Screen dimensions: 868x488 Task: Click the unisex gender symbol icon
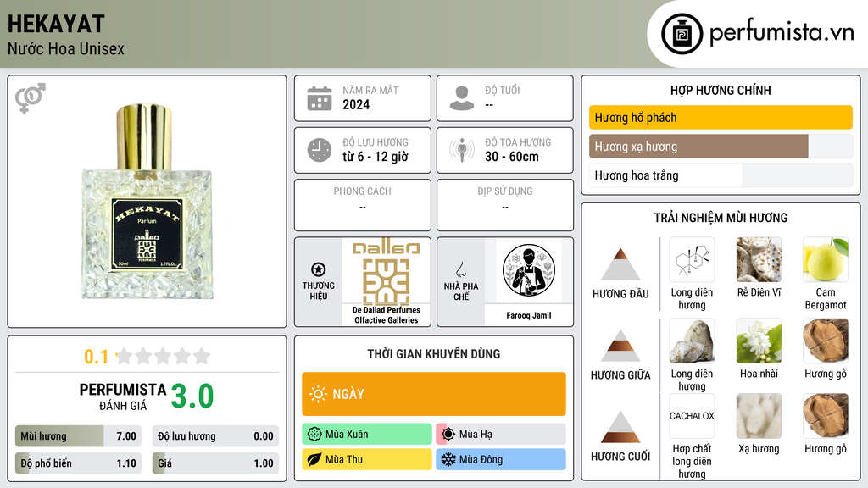coord(31,98)
